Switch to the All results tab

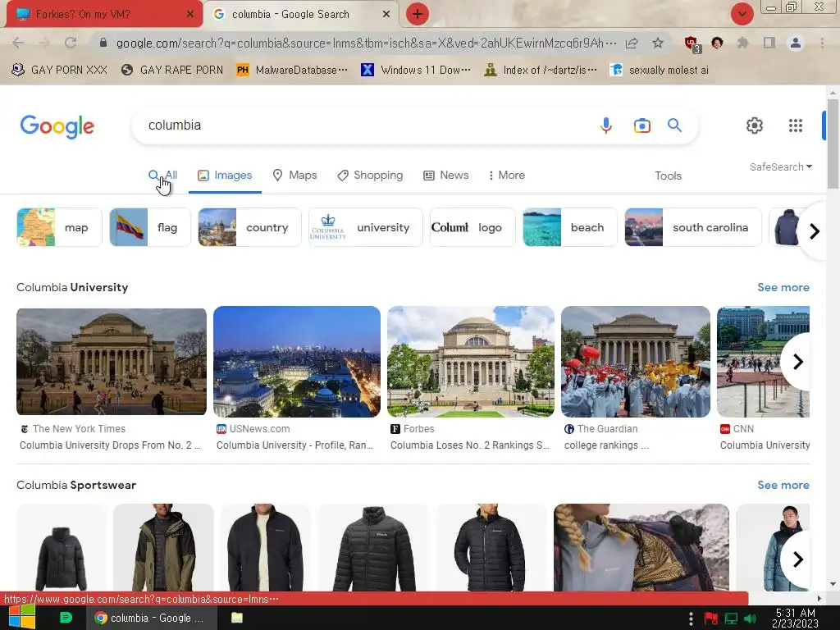point(163,176)
